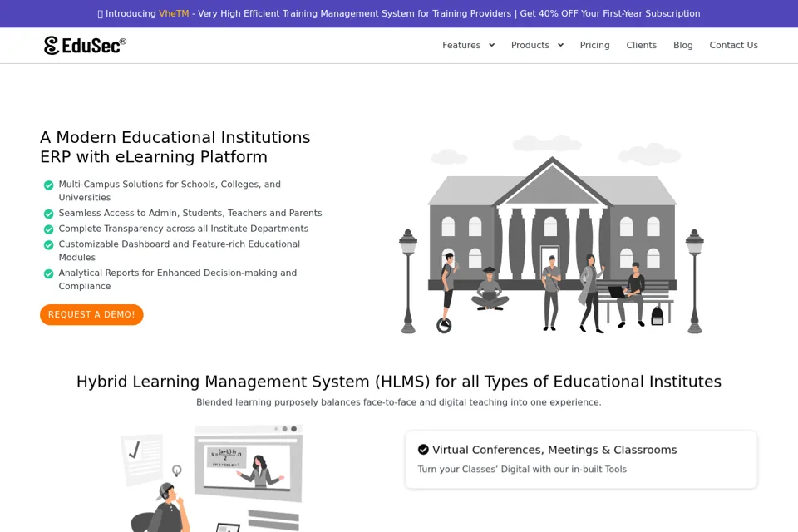
Task: Click 'Get 40% OFF Your First-Year Subscription' banner text
Action: tap(609, 14)
